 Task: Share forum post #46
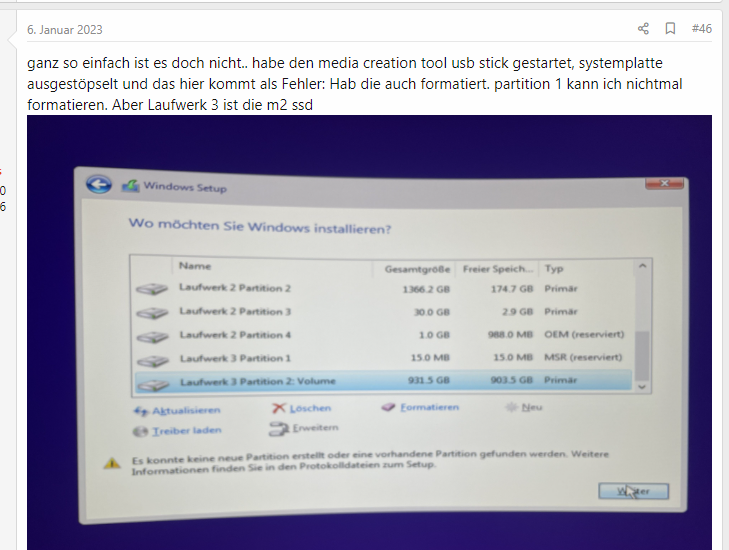click(x=643, y=29)
